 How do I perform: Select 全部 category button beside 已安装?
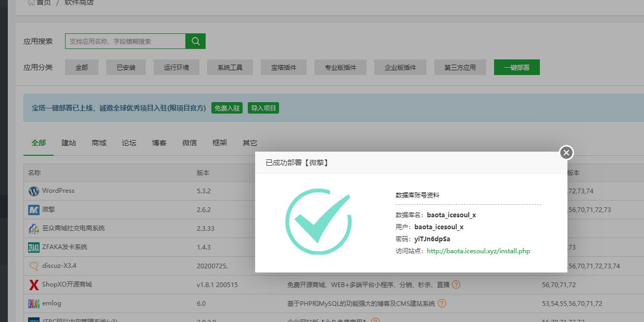point(82,67)
